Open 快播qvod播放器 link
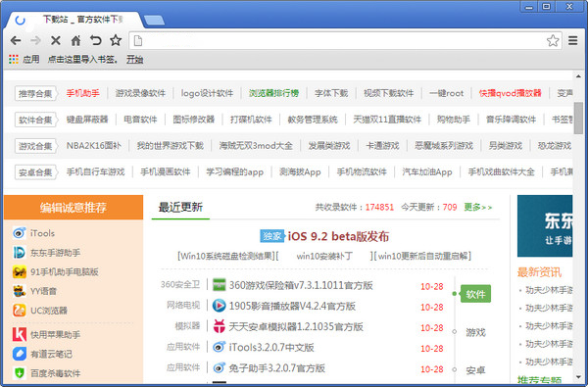The image size is (588, 387). (x=510, y=93)
